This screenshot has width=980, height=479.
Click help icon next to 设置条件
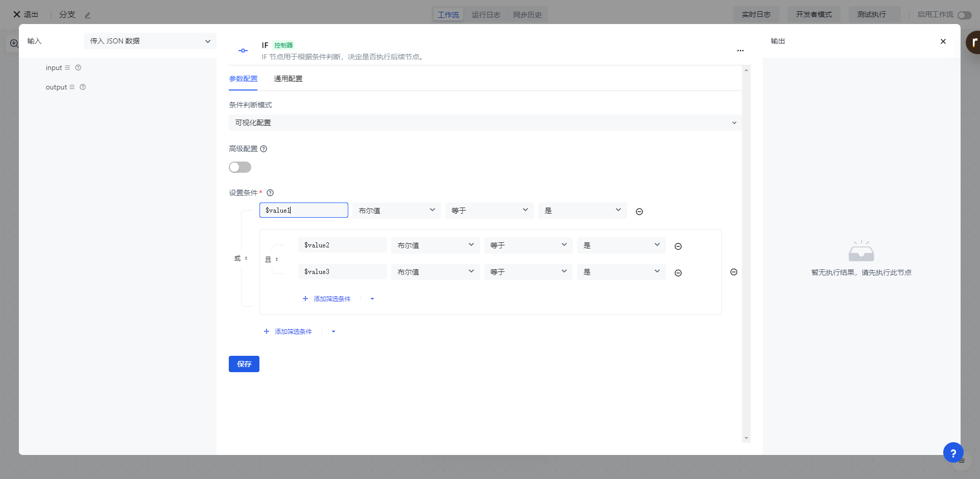click(270, 193)
